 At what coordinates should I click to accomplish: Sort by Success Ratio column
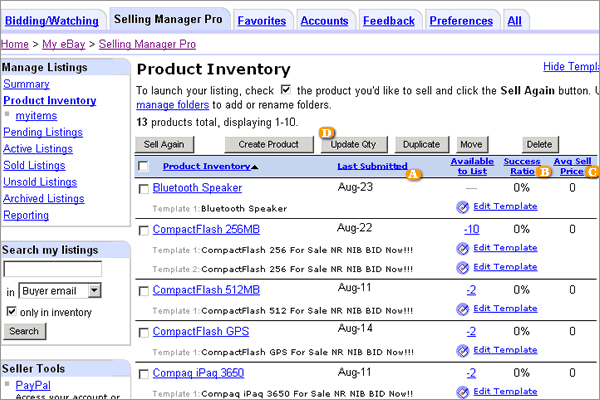click(x=522, y=167)
